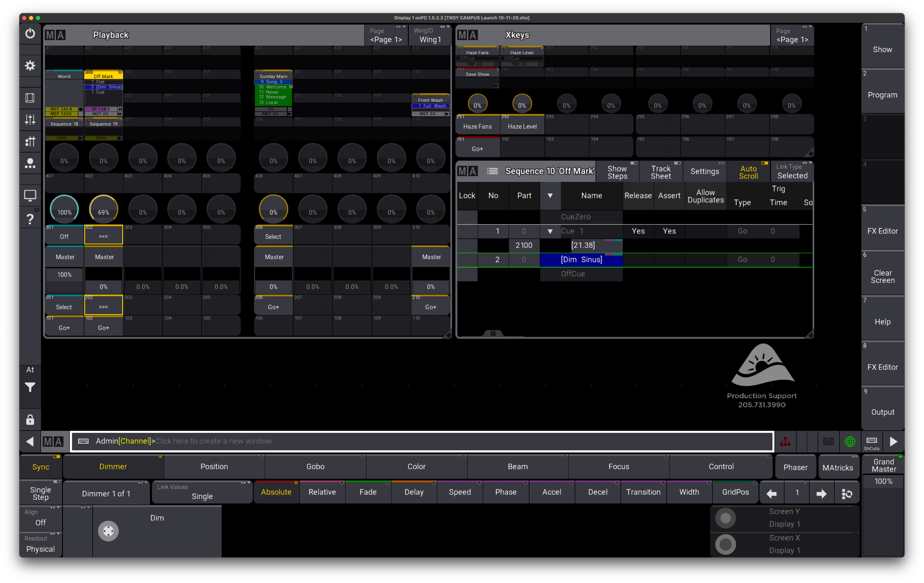Click the keyboard icon in the command line
The width and height of the screenshot is (924, 583).
coord(83,441)
